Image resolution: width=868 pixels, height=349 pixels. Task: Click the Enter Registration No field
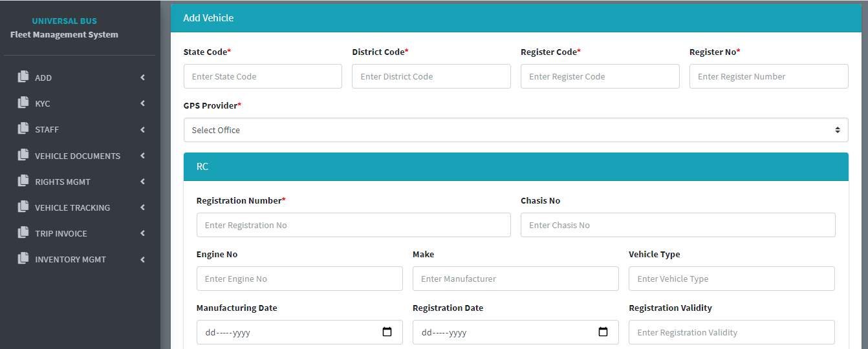[x=353, y=225]
